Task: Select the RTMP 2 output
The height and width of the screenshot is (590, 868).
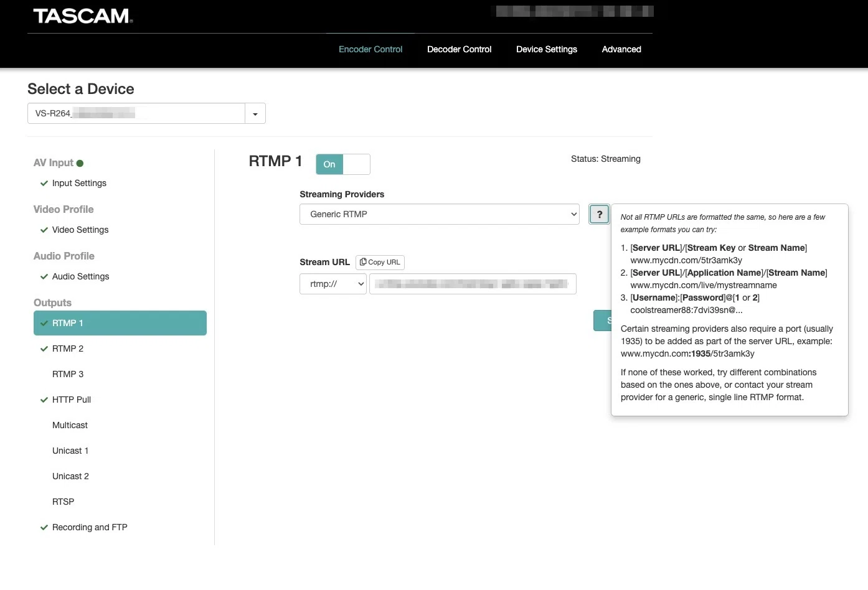Action: click(68, 349)
